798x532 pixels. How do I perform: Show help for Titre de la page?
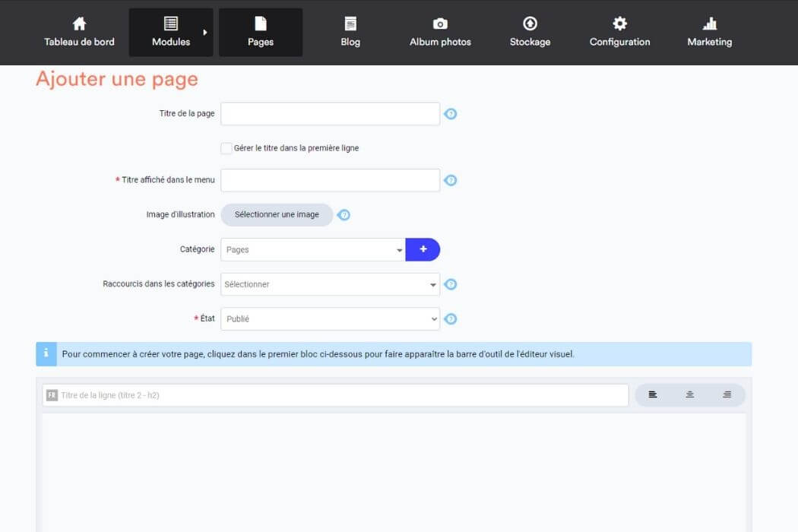(x=451, y=113)
